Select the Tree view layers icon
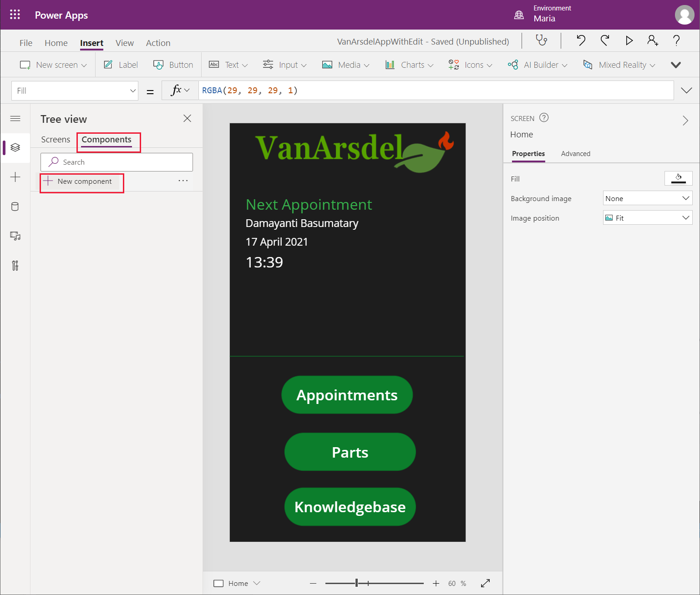The width and height of the screenshot is (700, 595). pyautogui.click(x=15, y=147)
